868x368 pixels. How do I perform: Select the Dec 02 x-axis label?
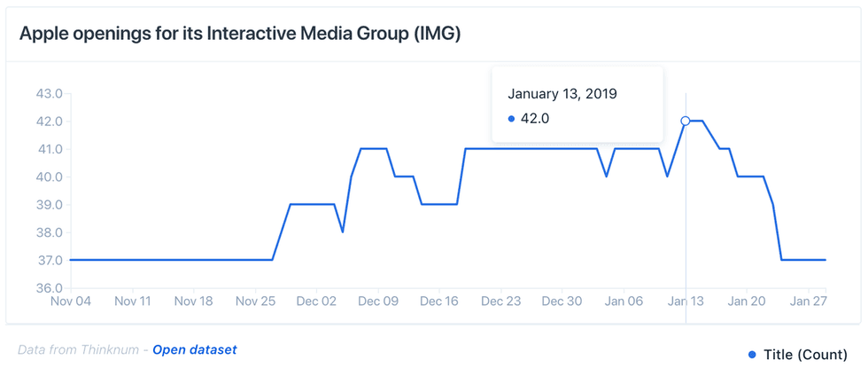click(x=316, y=301)
